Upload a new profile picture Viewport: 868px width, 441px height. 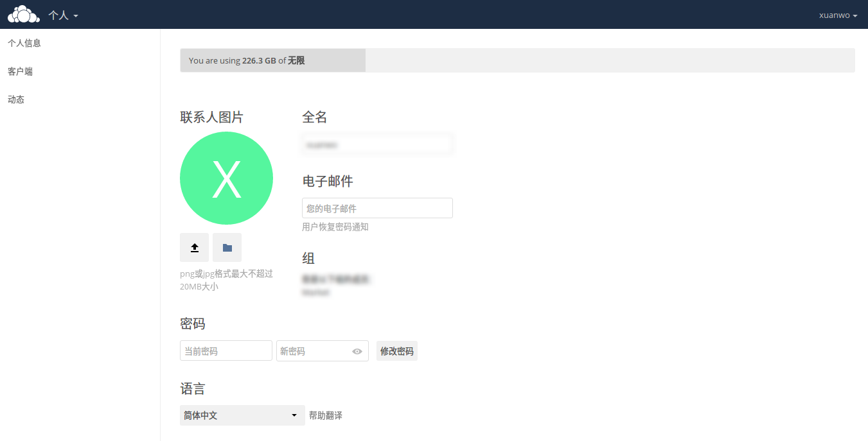click(x=194, y=248)
